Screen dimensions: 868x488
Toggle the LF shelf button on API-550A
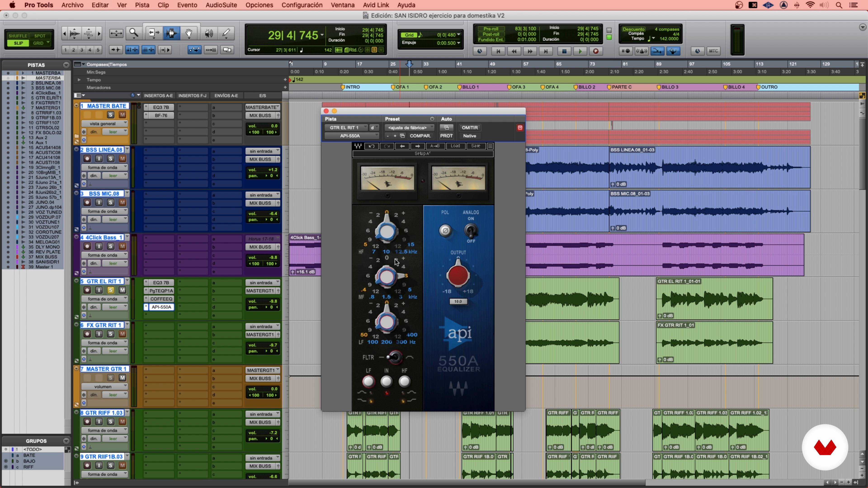(368, 382)
